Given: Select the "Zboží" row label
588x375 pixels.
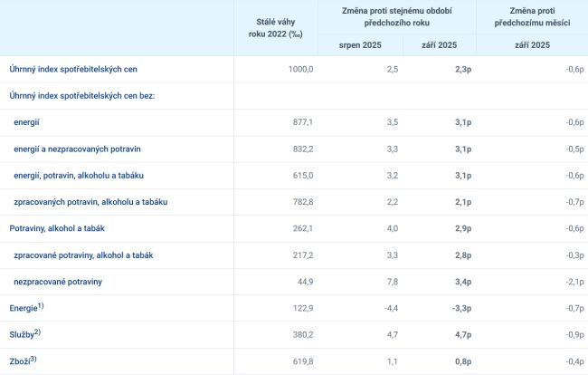Looking at the screenshot, I should pos(23,361).
